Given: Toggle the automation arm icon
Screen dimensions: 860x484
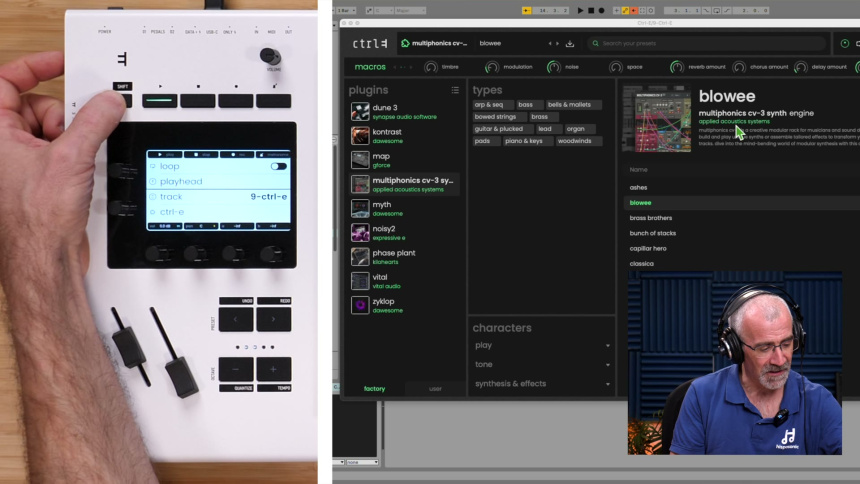Looking at the screenshot, I should (625, 10).
